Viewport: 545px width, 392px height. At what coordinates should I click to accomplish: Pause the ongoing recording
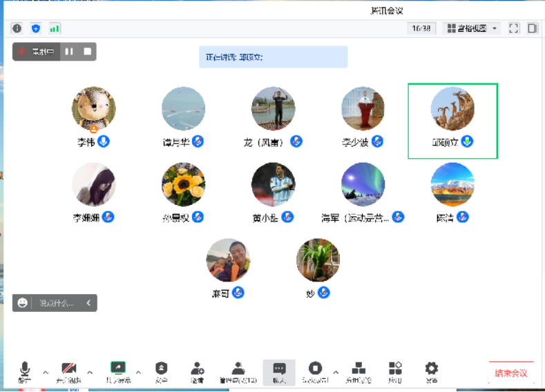[x=69, y=51]
